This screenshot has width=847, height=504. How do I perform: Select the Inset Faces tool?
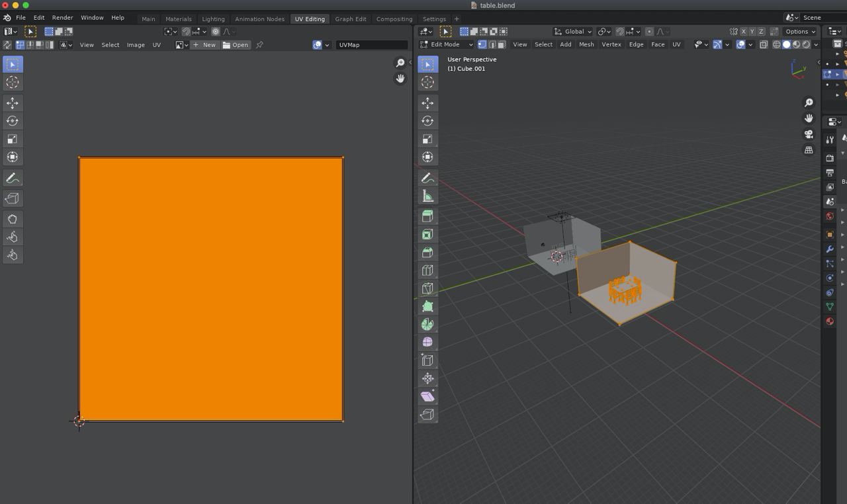click(427, 234)
